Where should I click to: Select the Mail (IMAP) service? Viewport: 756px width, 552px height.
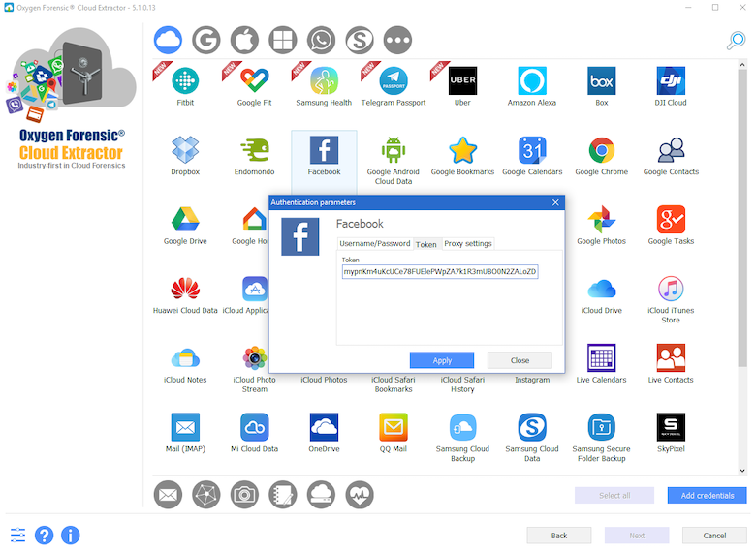click(185, 427)
